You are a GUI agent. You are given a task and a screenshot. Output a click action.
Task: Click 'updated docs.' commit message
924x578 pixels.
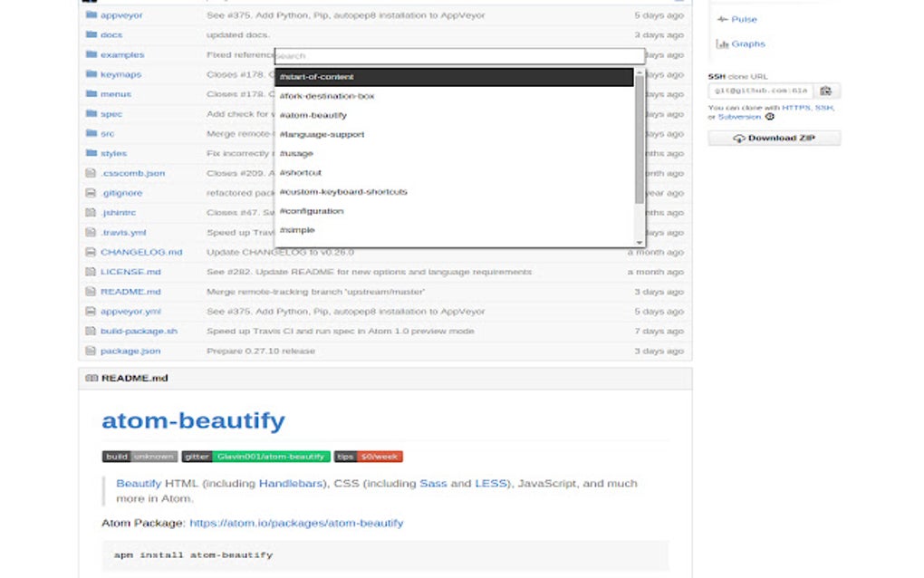pyautogui.click(x=238, y=34)
